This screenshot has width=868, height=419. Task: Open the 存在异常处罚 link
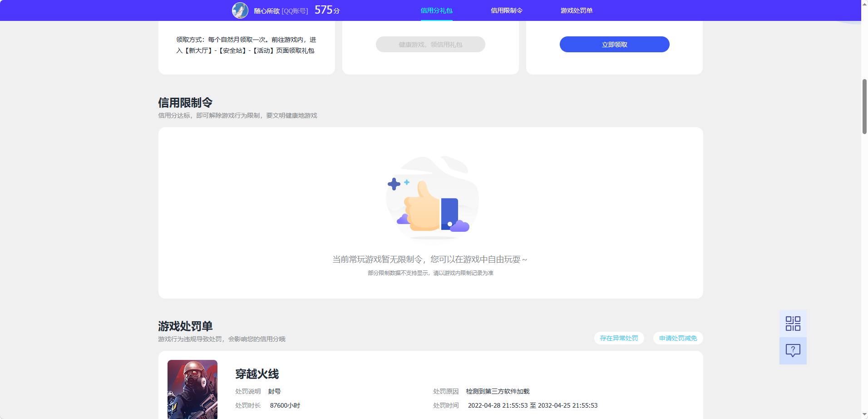click(619, 338)
